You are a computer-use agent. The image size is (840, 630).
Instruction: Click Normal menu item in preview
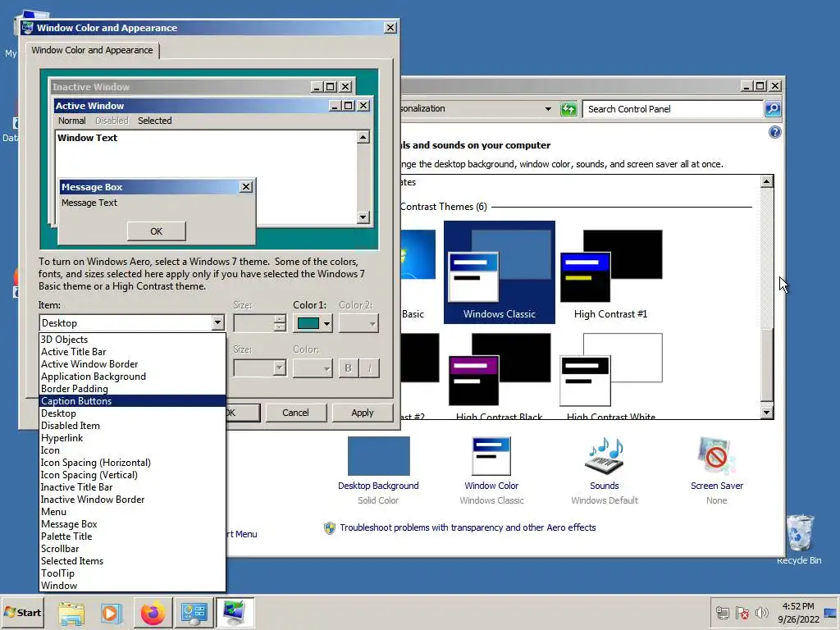click(x=72, y=121)
